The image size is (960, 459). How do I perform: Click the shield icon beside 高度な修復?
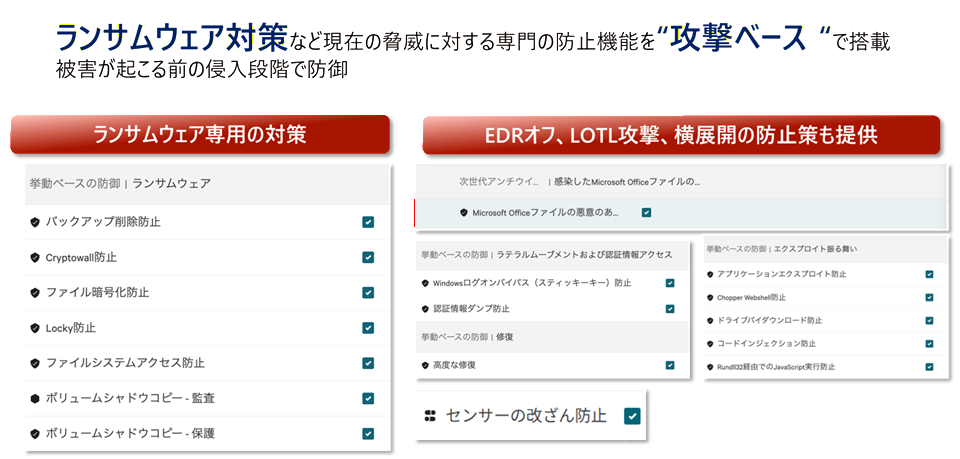(x=426, y=365)
